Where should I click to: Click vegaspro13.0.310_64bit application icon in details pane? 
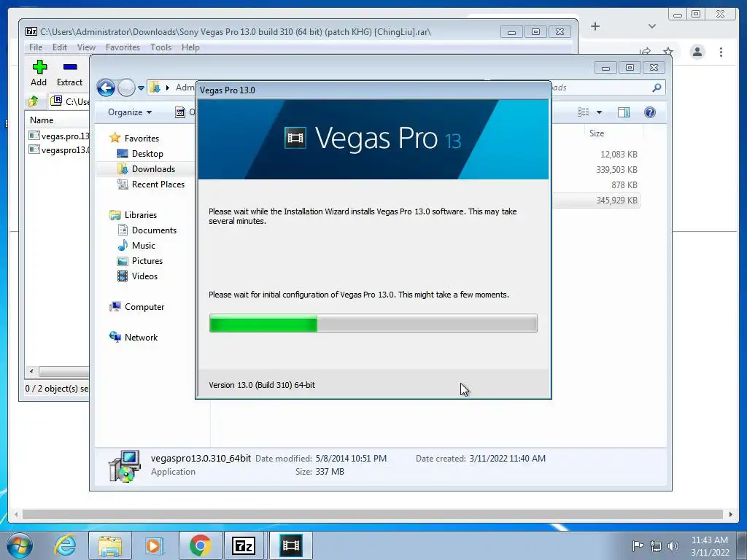pyautogui.click(x=124, y=466)
